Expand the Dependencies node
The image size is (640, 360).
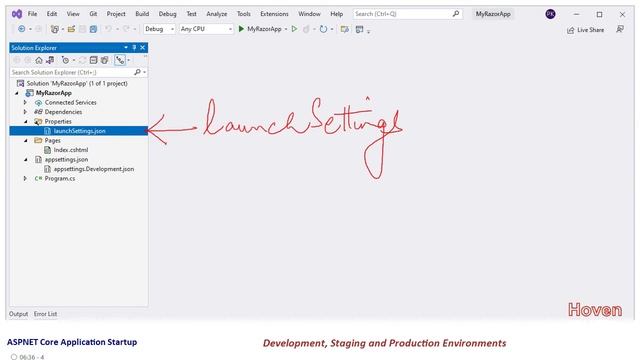pos(25,112)
